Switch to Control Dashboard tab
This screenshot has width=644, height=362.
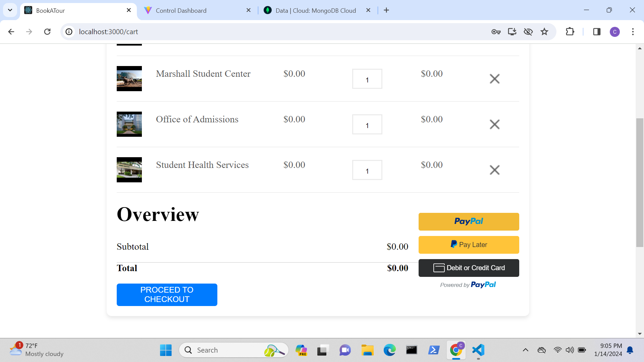click(x=181, y=10)
